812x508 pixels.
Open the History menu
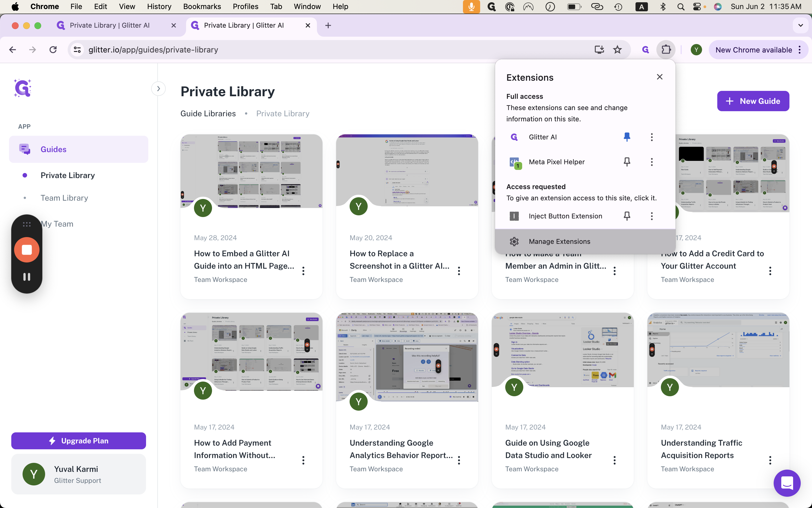click(x=159, y=6)
